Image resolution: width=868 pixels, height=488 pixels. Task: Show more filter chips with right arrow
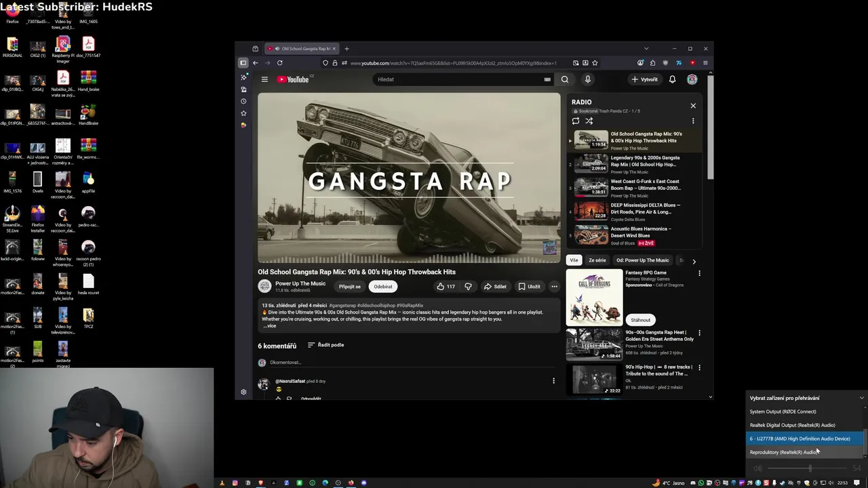point(694,261)
